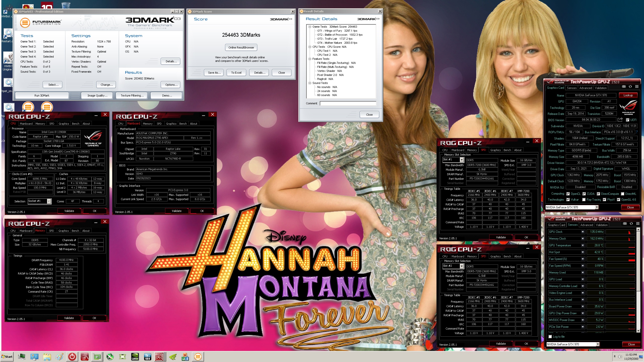Open SPD tab in CPU-Z Memory window

[51, 231]
